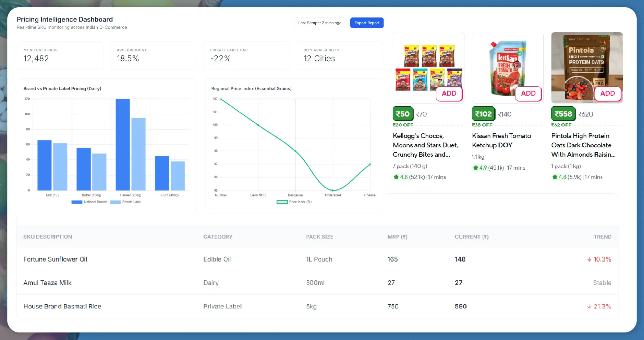Sort table by Current price header

tap(471, 237)
